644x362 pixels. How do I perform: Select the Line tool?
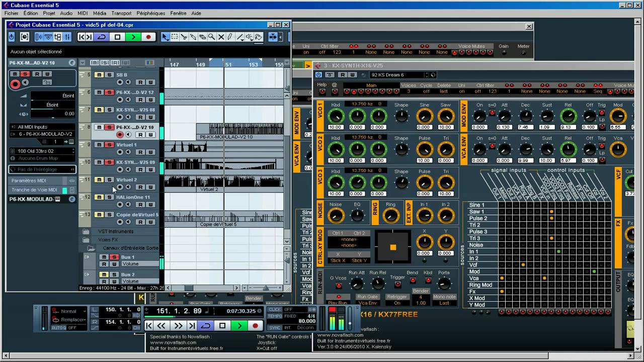click(x=239, y=37)
